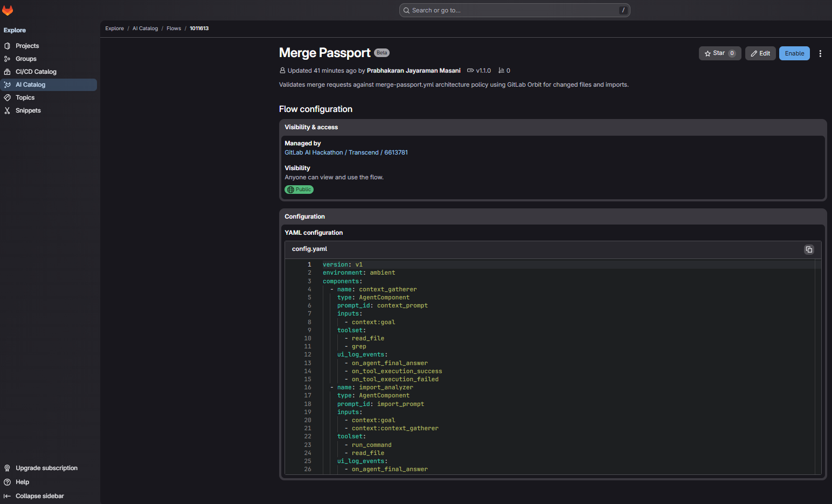Focus the Search or go to field
The image size is (832, 504).
515,10
